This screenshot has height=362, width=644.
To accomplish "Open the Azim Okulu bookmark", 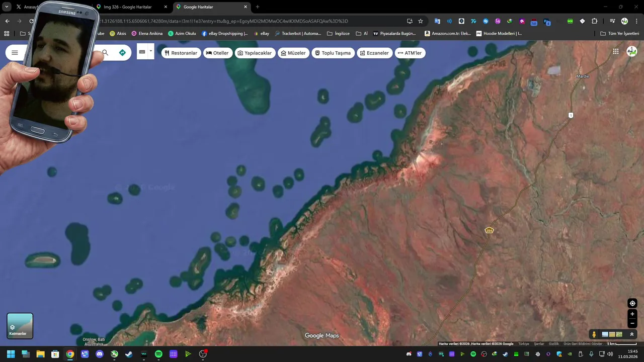I will pos(182,34).
